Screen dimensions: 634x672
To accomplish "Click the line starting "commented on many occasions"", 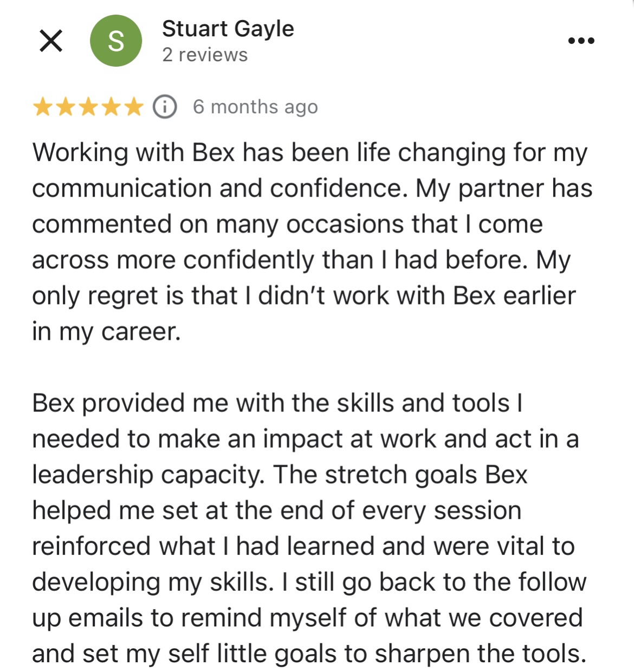I will point(287,224).
